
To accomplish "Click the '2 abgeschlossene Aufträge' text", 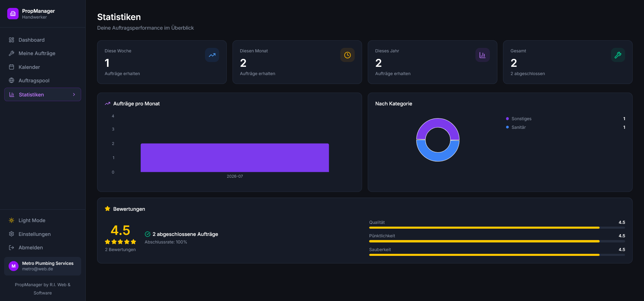I will click(x=185, y=234).
